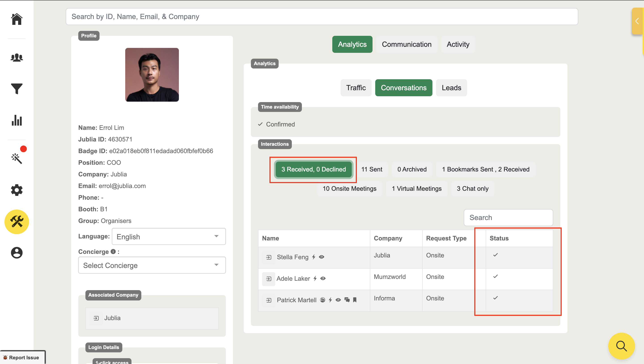Click the yellow magnifier search button
644x364 pixels.
tap(621, 346)
